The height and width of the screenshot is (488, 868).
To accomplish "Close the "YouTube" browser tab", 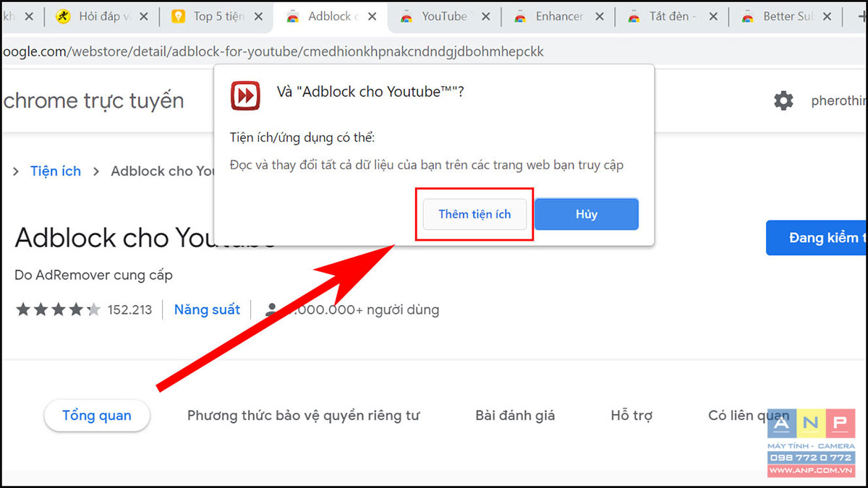I will (485, 17).
